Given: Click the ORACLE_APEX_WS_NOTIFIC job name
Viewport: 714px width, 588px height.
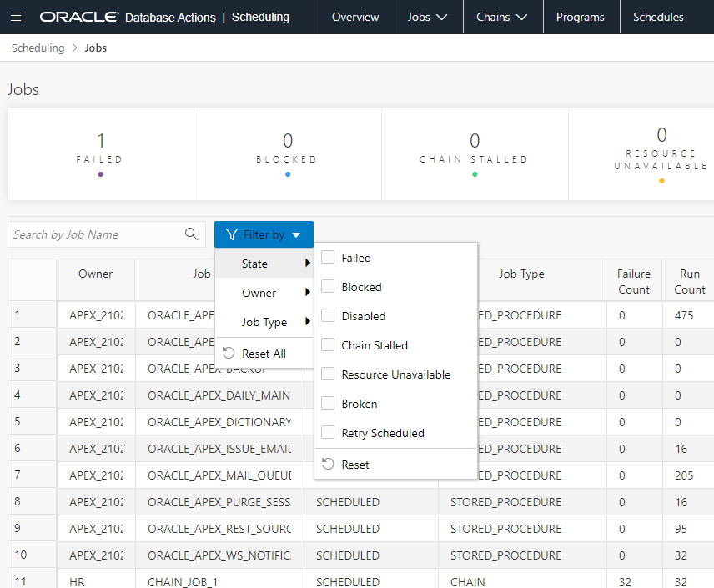Looking at the screenshot, I should (x=219, y=555).
